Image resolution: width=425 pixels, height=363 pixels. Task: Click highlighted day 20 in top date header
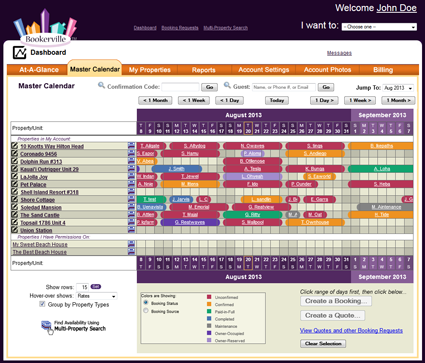click(248, 128)
